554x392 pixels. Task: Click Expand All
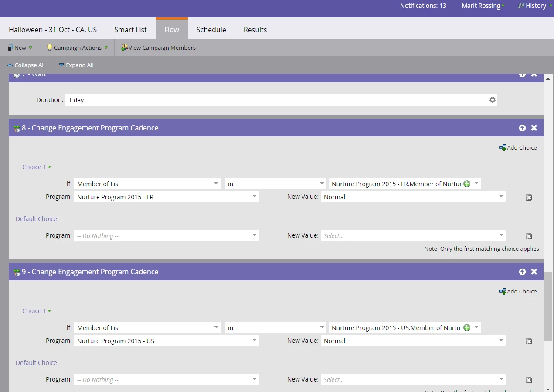76,65
